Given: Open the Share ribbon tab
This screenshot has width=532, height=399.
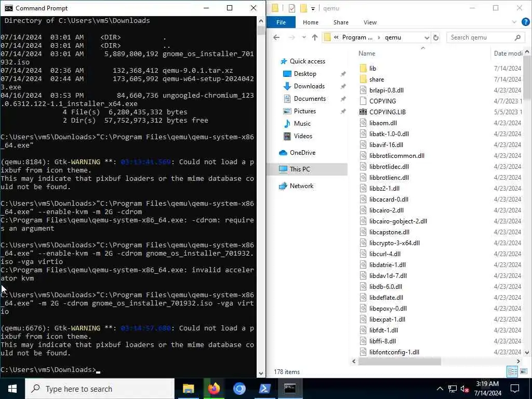Looking at the screenshot, I should click(341, 22).
